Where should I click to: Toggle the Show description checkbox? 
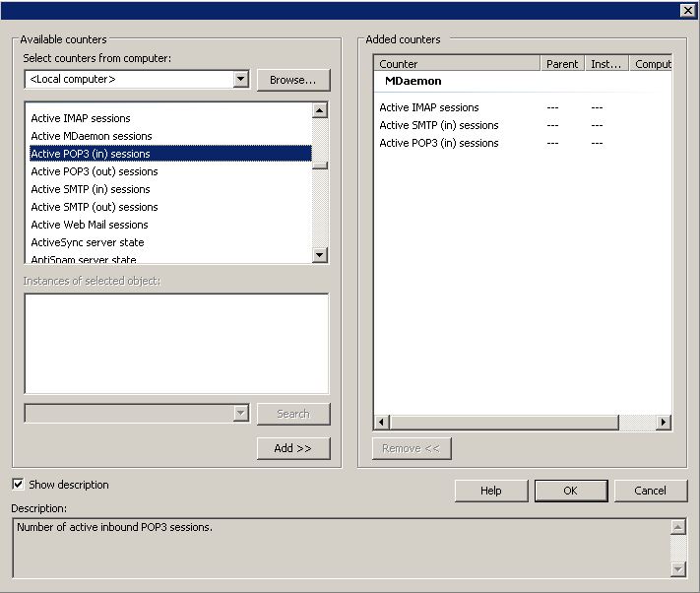click(x=18, y=484)
